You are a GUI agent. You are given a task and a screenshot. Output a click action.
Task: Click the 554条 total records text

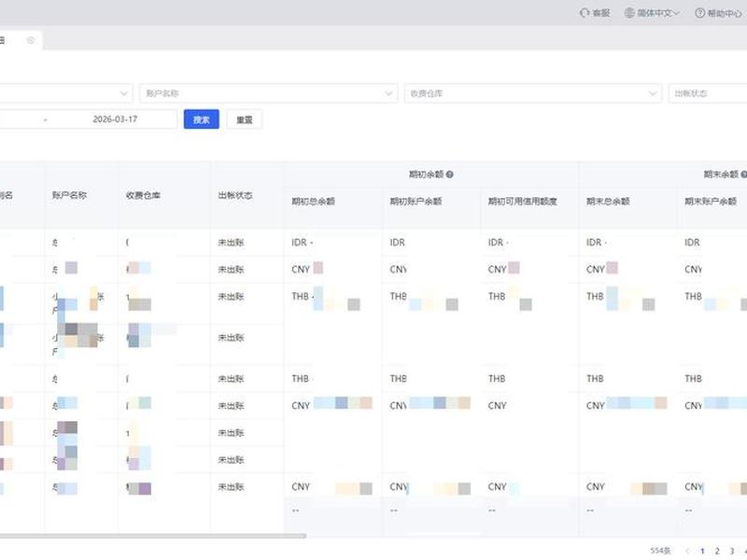[x=660, y=551]
